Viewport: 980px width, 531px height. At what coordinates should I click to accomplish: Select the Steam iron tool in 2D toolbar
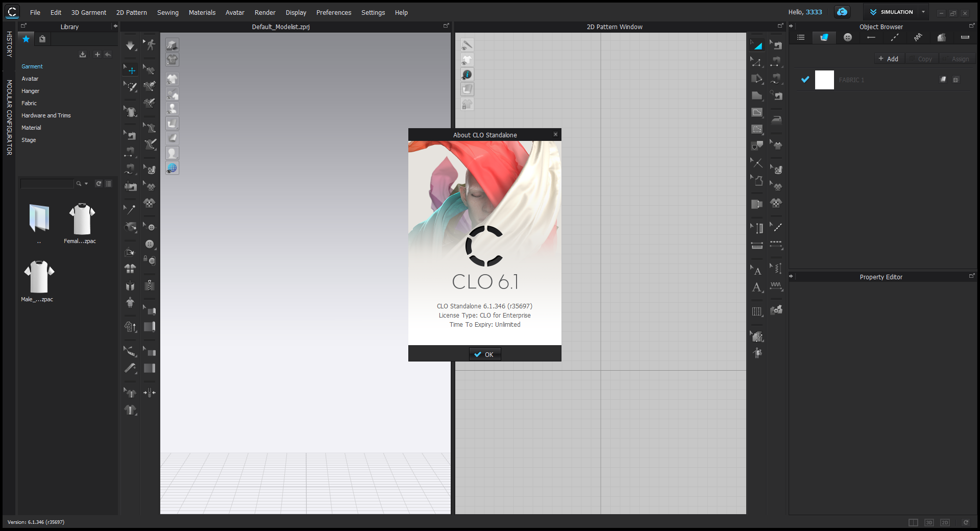click(776, 119)
